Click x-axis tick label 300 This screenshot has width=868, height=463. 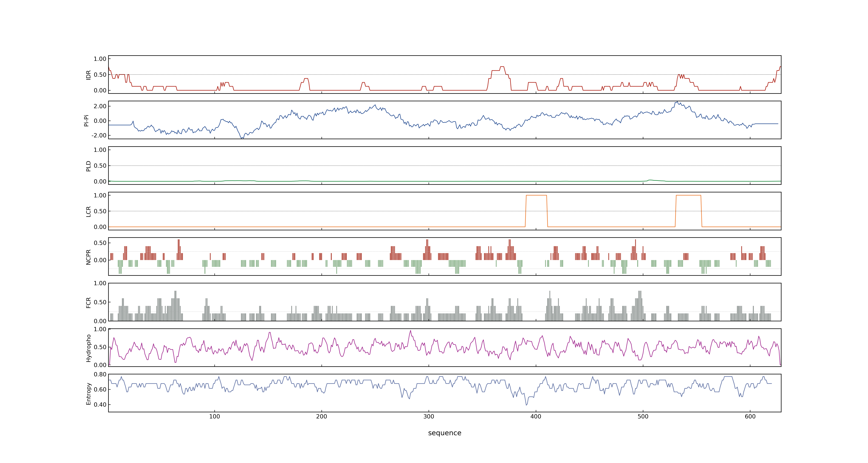pyautogui.click(x=429, y=416)
